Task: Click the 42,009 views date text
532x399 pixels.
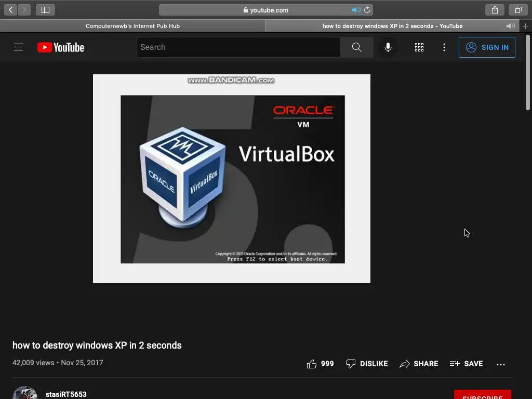Action: (x=58, y=363)
